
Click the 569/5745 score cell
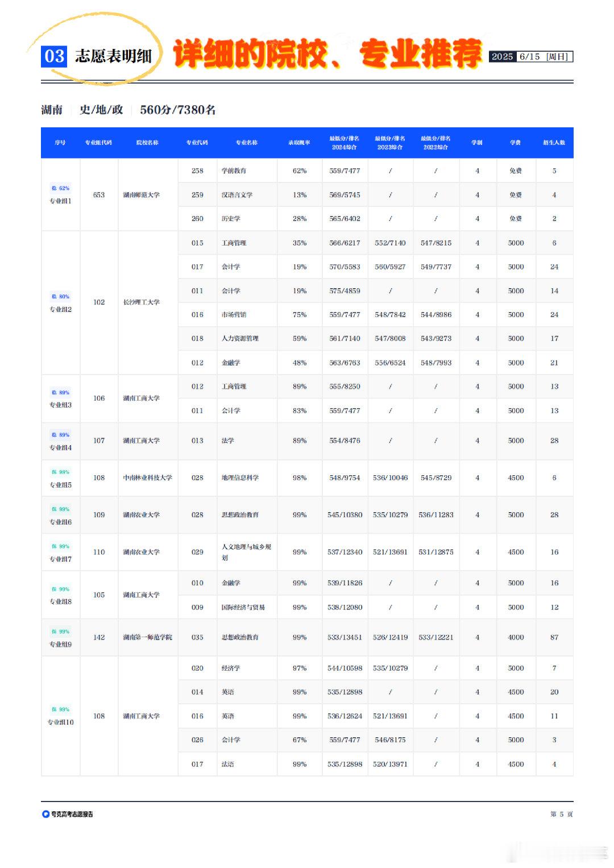[x=345, y=195]
